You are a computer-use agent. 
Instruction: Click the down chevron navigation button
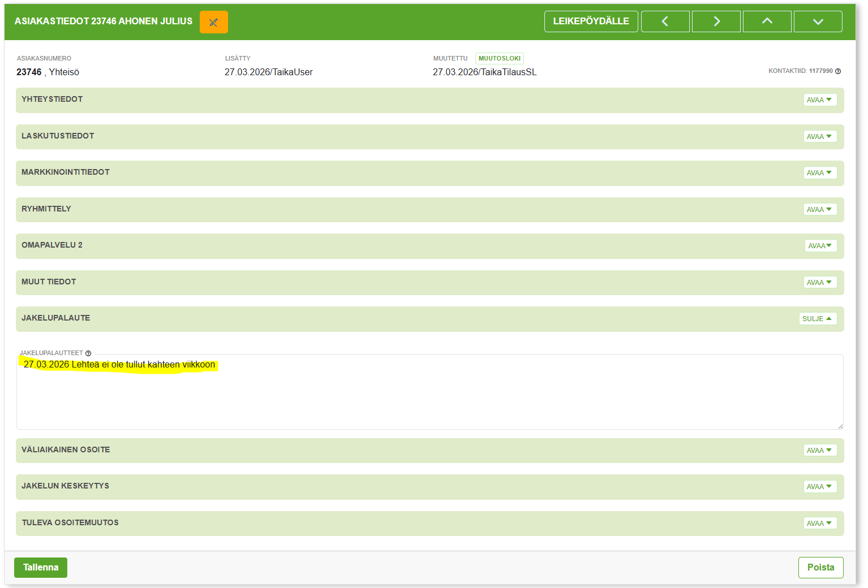point(818,21)
